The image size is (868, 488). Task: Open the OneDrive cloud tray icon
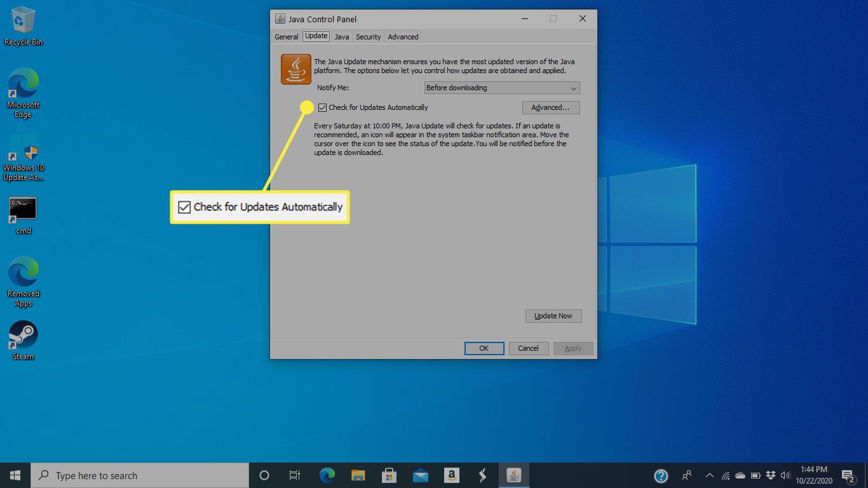(740, 475)
